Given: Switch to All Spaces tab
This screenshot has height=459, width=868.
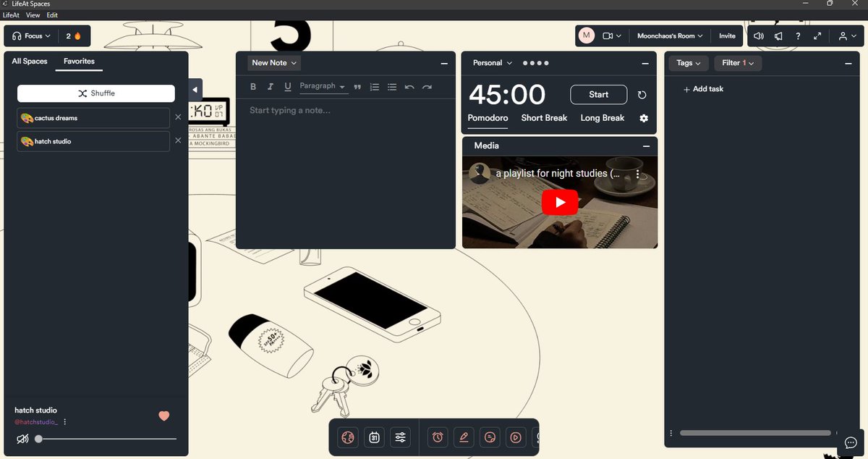Looking at the screenshot, I should click(30, 62).
